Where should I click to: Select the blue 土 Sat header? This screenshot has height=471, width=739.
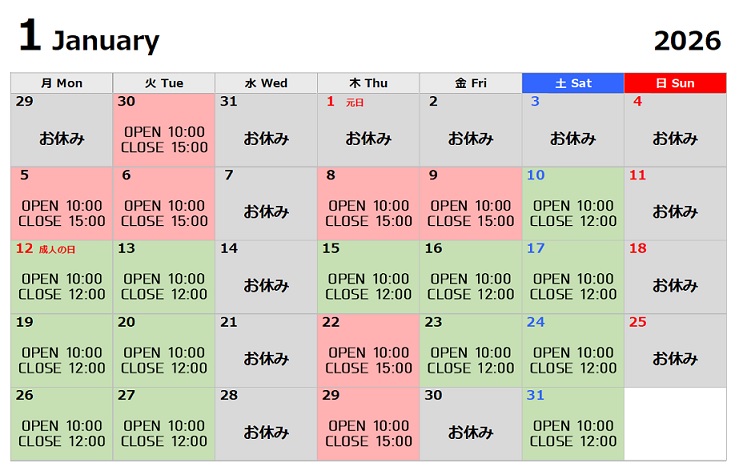pyautogui.click(x=573, y=83)
